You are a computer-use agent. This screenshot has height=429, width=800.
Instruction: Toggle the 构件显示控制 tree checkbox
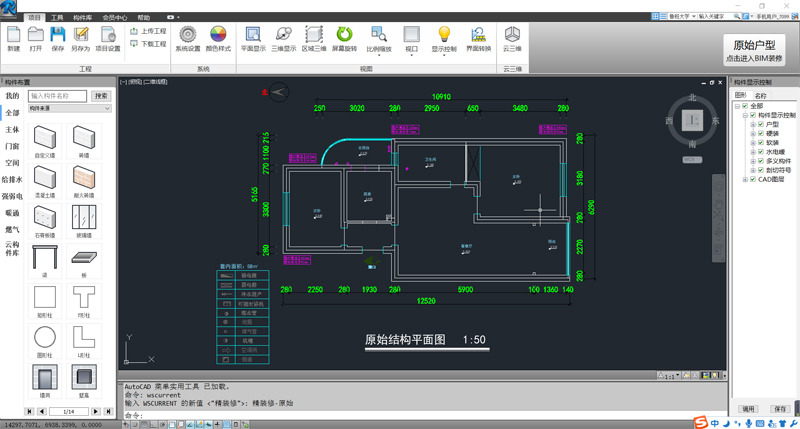pyautogui.click(x=753, y=115)
